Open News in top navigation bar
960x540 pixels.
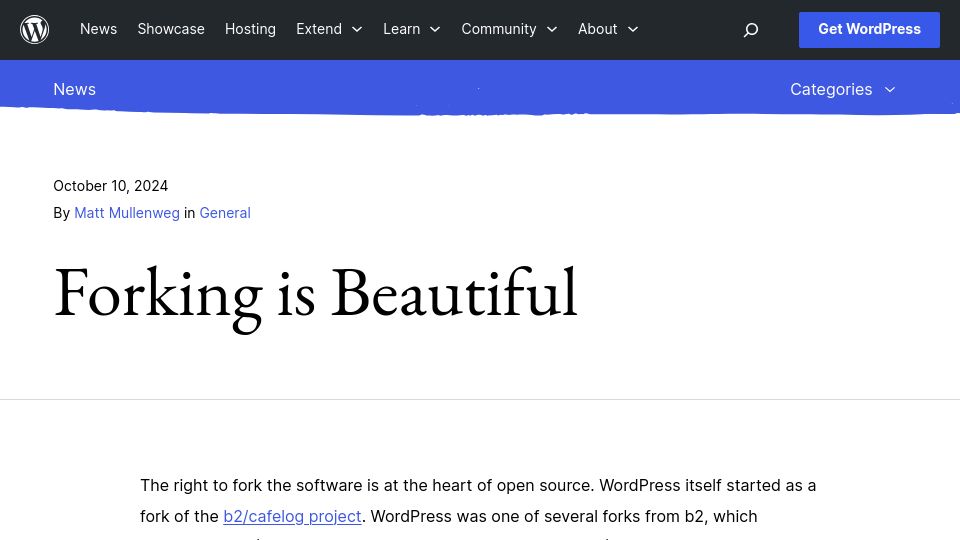[x=98, y=29]
